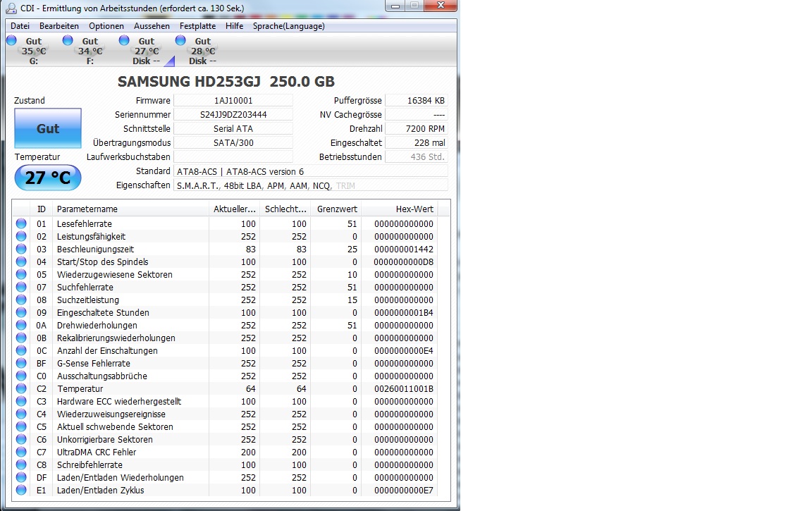Click the status icon of Lesefehlerrate
This screenshot has height=511, width=812.
[21, 223]
